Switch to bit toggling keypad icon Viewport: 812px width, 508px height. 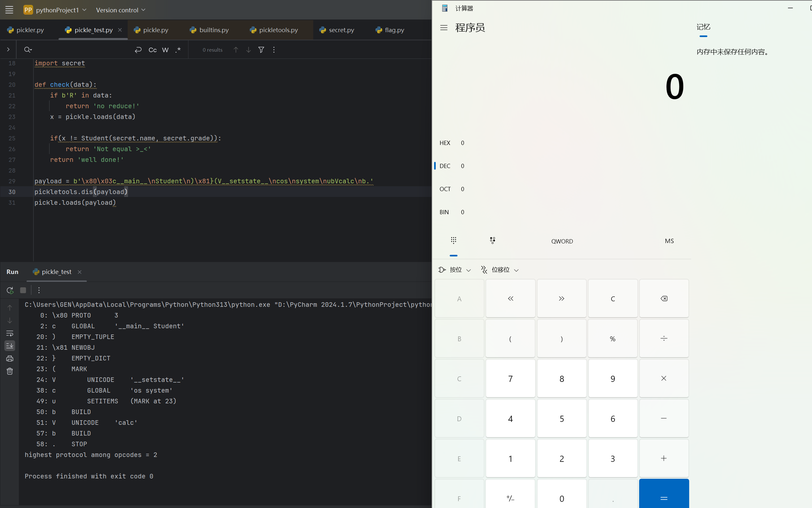coord(492,241)
